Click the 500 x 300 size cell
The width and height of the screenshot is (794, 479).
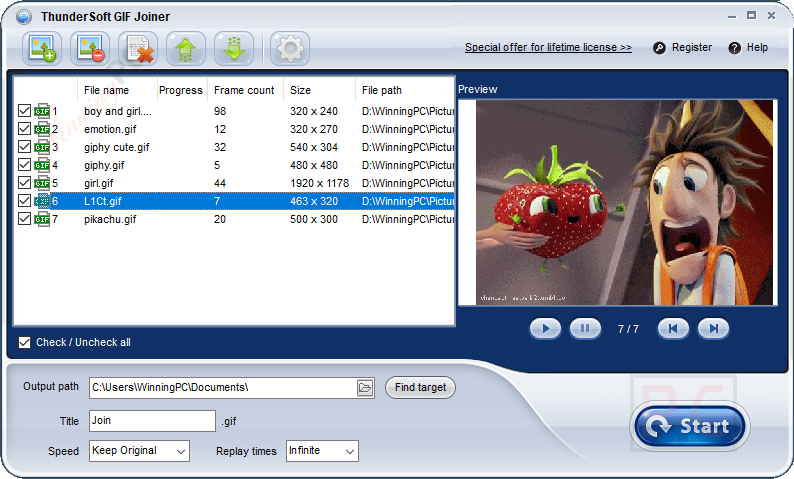click(x=313, y=219)
